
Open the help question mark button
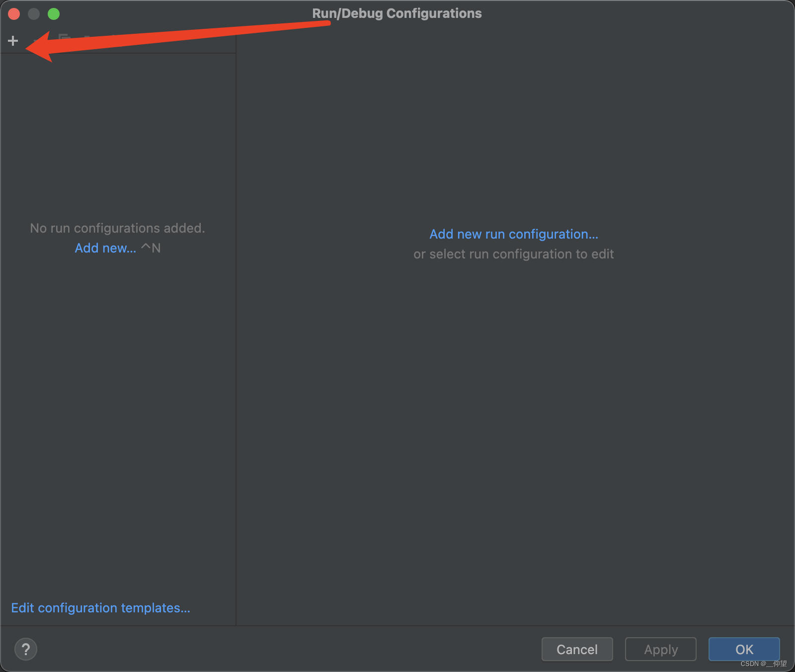click(x=26, y=649)
